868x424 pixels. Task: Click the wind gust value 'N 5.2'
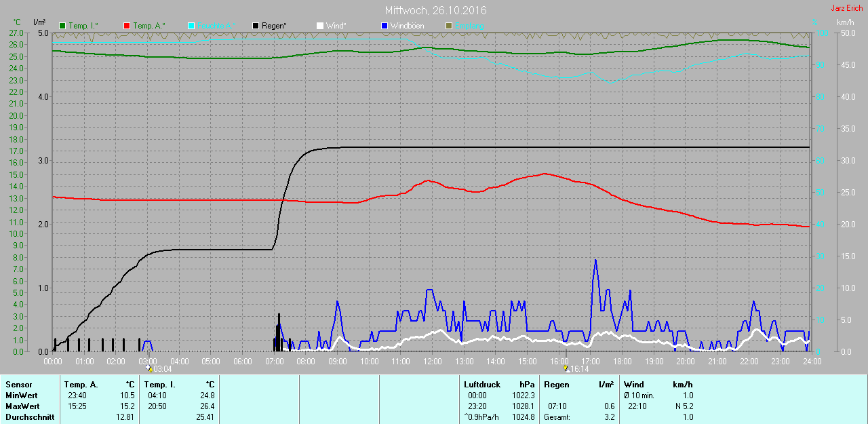click(683, 406)
